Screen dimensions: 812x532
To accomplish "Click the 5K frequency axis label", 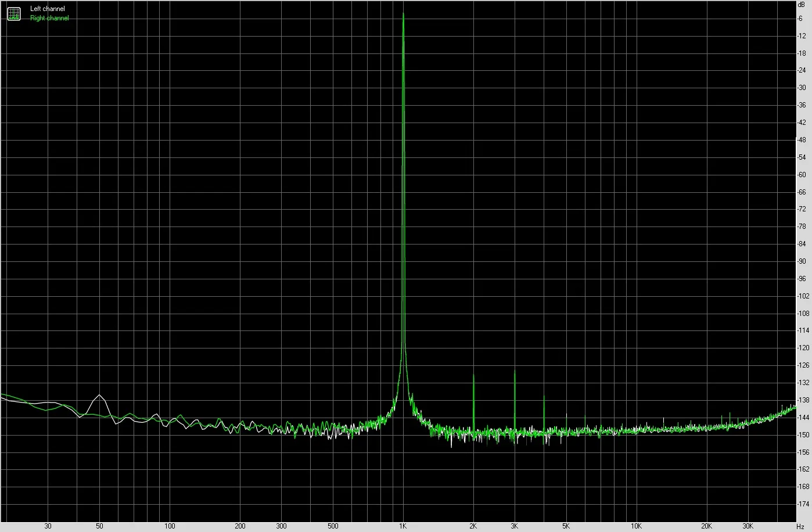I will 566,527.
